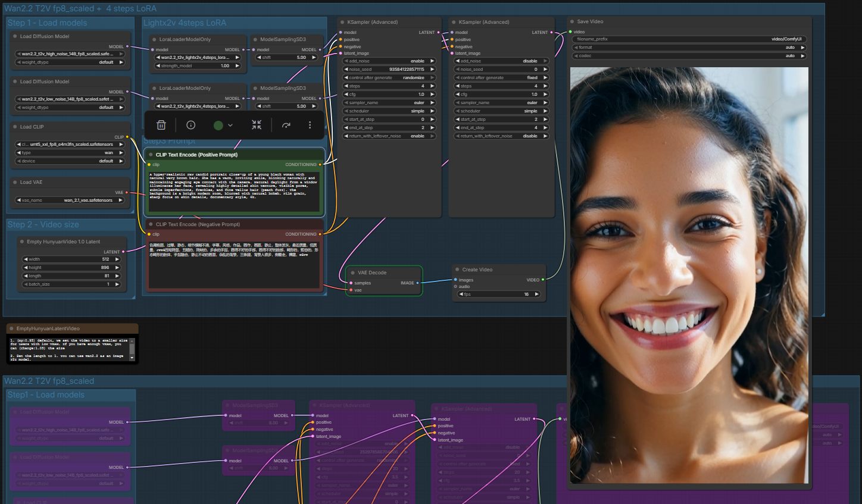Open the node color dropdown chevron
Viewport: 862px width, 504px height.
[230, 126]
